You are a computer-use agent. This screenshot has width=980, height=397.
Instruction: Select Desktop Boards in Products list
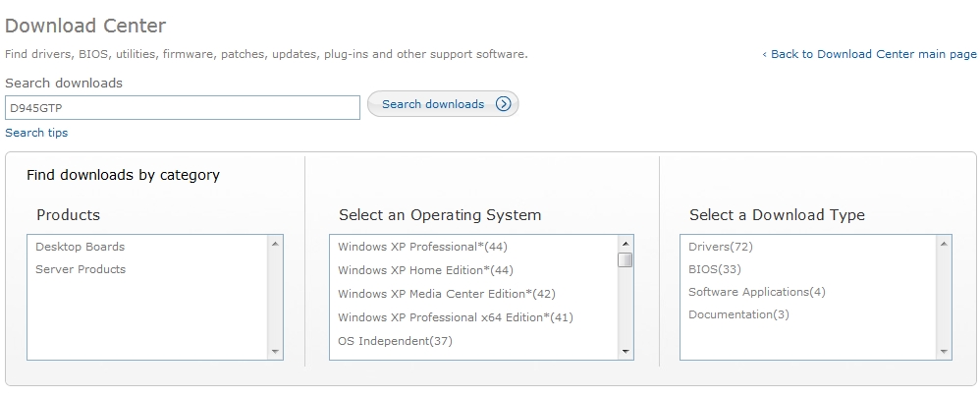[x=80, y=247]
